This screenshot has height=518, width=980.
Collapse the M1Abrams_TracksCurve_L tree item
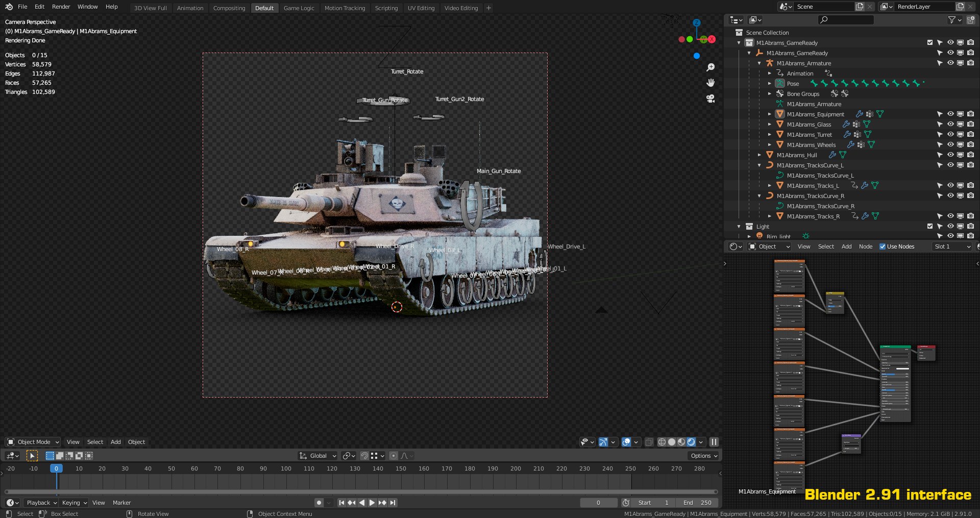tap(759, 165)
